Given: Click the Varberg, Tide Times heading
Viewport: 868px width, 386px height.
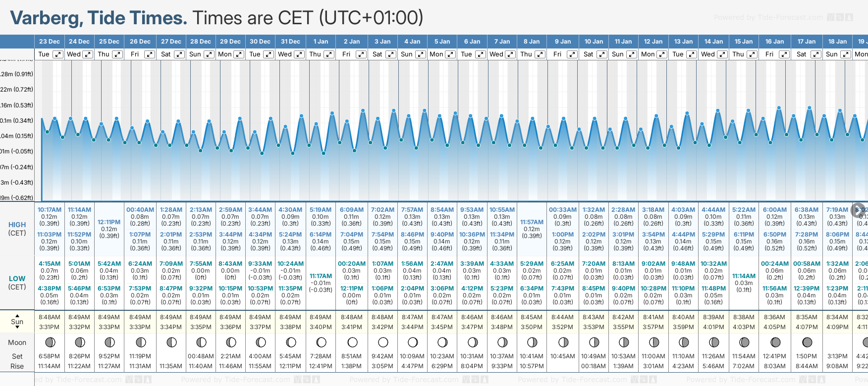Looking at the screenshot, I should (99, 18).
